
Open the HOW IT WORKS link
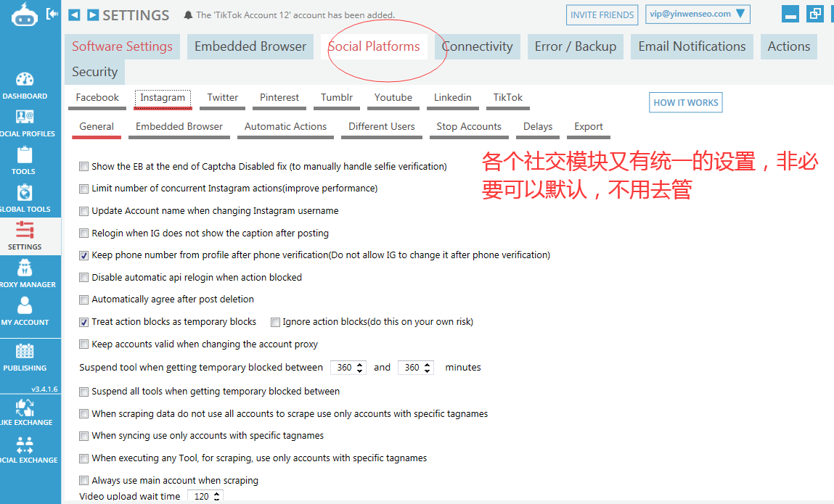(685, 102)
